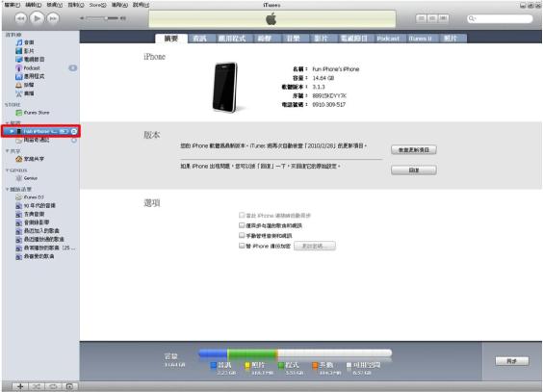The image size is (543, 392).
Task: Open the 說明 Help menu
Action: pyautogui.click(x=141, y=5)
